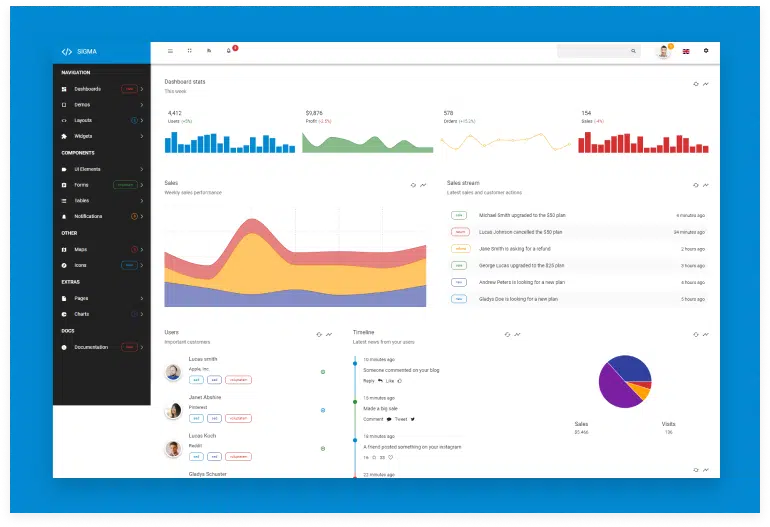Expand Tables chevron in sidebar

click(142, 201)
